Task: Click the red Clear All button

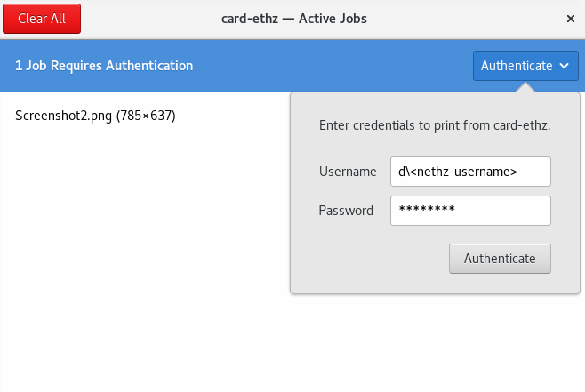Action: point(42,19)
